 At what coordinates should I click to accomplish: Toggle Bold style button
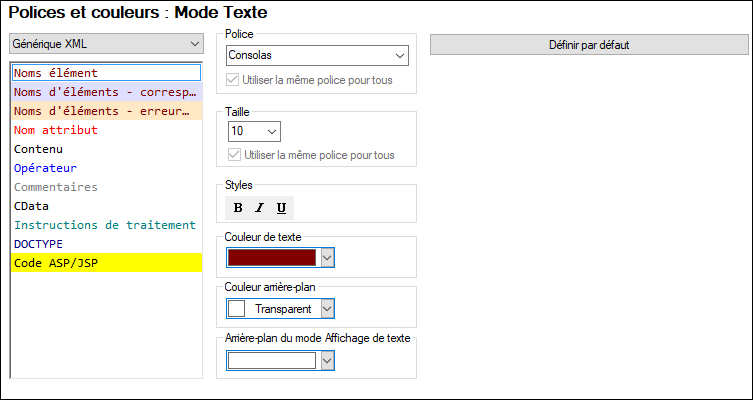click(x=238, y=208)
